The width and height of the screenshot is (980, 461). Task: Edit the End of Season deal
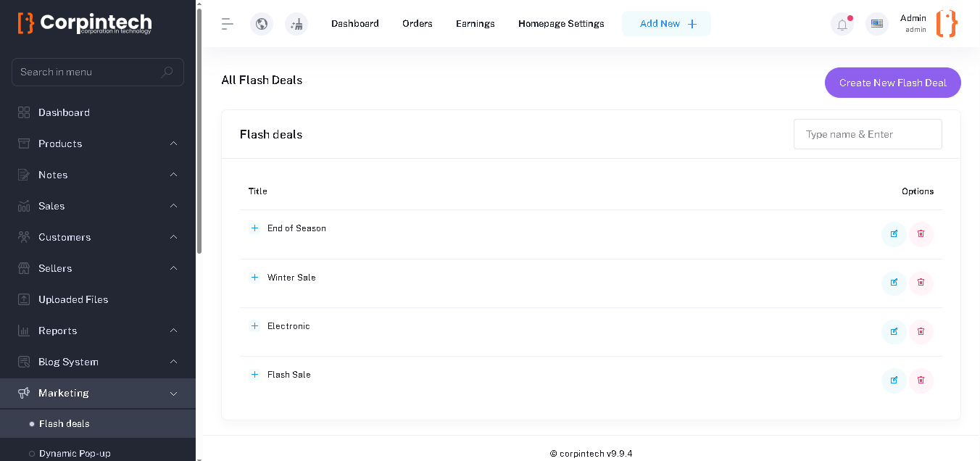click(894, 234)
